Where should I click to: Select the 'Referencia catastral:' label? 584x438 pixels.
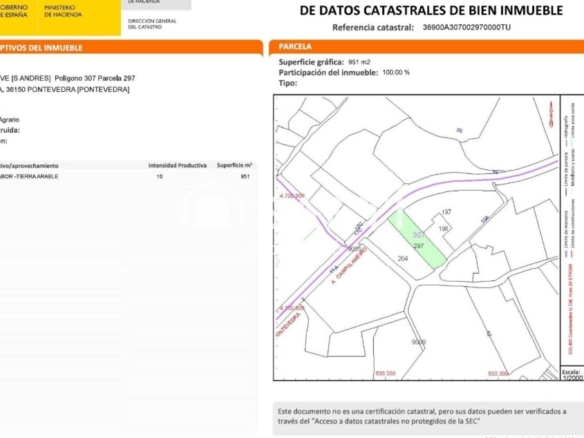click(373, 27)
